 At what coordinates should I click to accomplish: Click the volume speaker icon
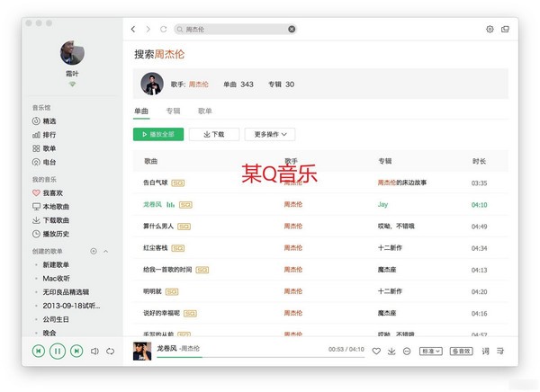[x=94, y=351]
